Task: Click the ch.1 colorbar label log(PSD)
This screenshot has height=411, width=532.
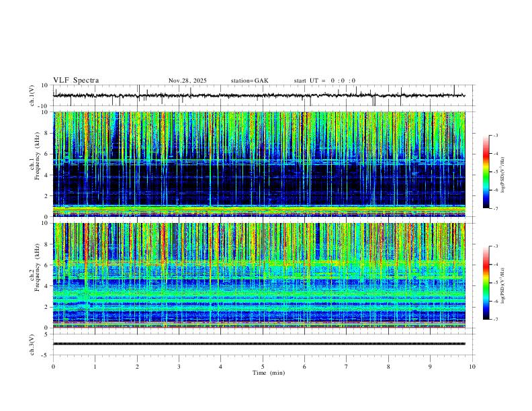Action: point(503,175)
